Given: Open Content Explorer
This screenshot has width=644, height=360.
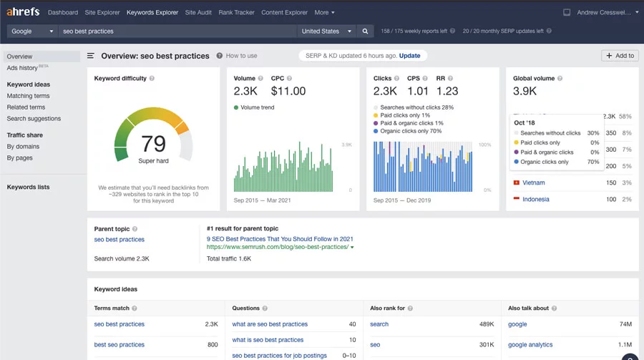Looking at the screenshot, I should coord(284,12).
